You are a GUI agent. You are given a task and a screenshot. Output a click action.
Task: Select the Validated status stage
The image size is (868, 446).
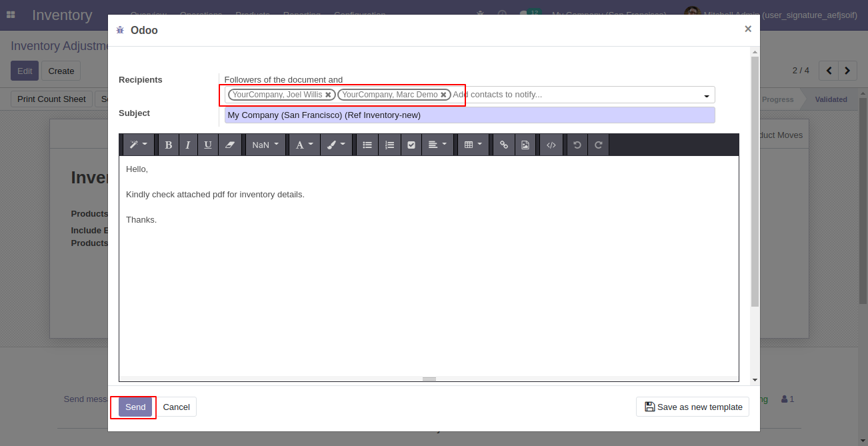[x=831, y=99]
